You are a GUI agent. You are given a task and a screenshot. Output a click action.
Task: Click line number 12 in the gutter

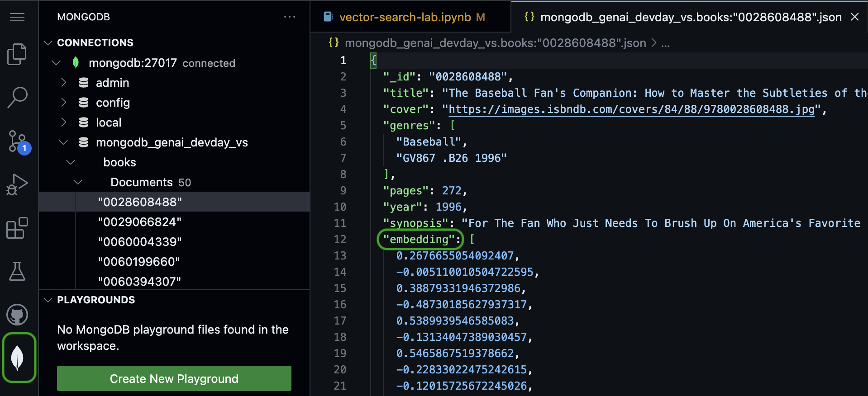340,240
